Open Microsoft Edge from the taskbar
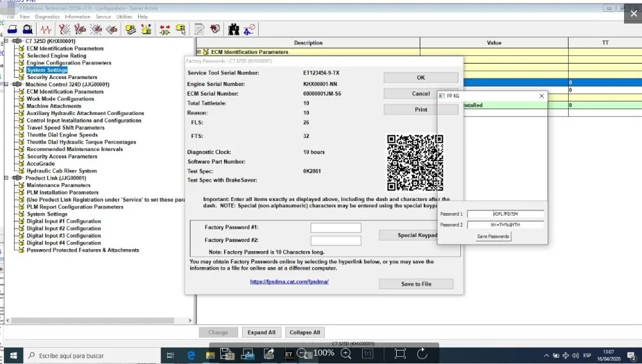This screenshot has width=642, height=364. (191, 356)
